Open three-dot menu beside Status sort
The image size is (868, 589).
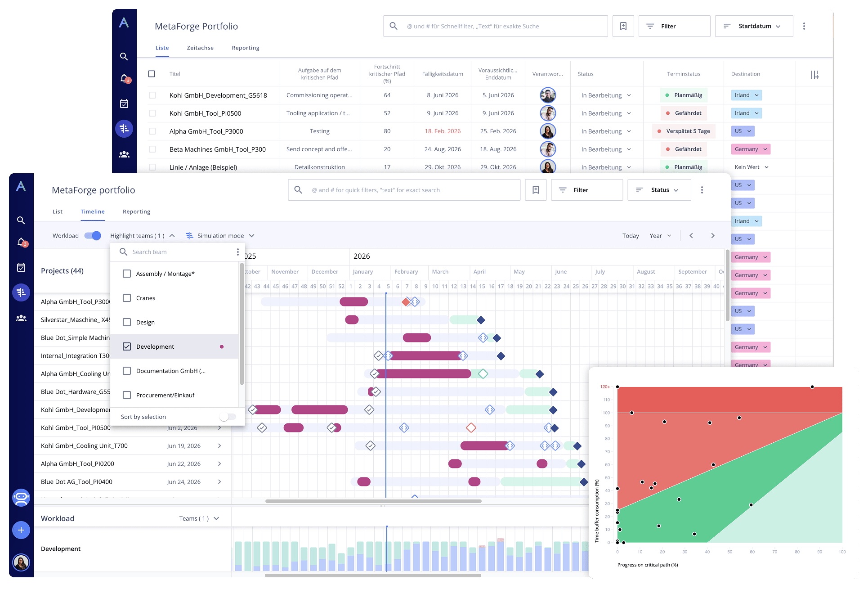coord(702,190)
